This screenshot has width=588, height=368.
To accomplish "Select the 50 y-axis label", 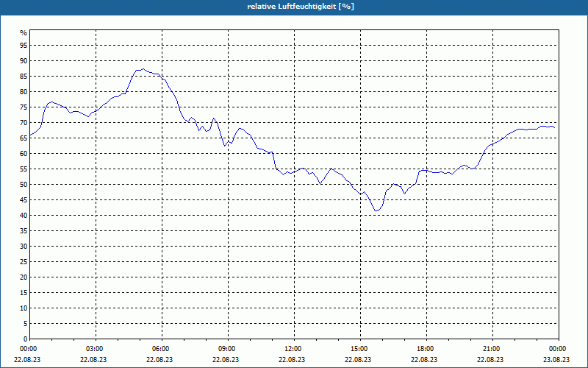I will (24, 185).
